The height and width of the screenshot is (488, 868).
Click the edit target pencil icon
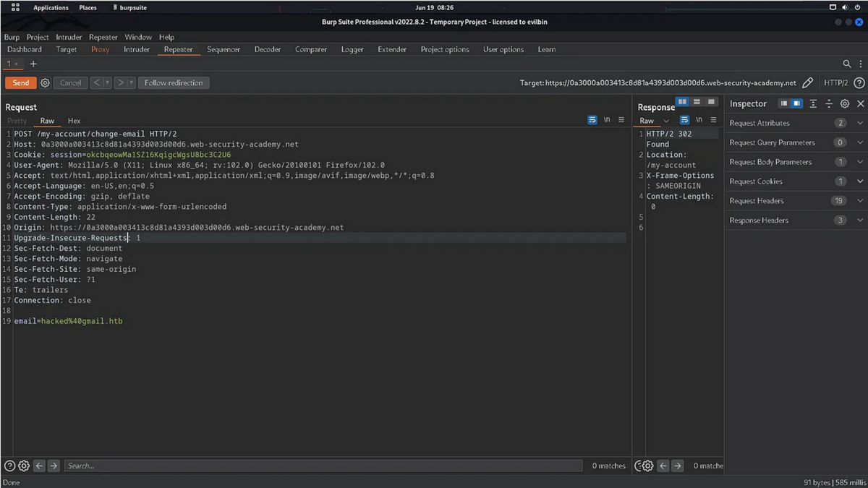[x=808, y=83]
